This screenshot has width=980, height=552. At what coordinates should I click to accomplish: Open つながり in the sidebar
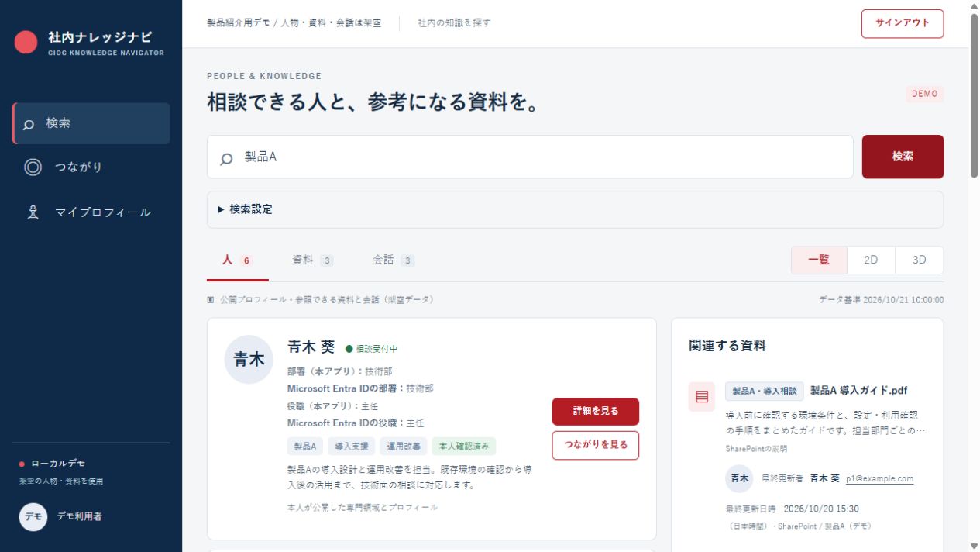(x=91, y=167)
